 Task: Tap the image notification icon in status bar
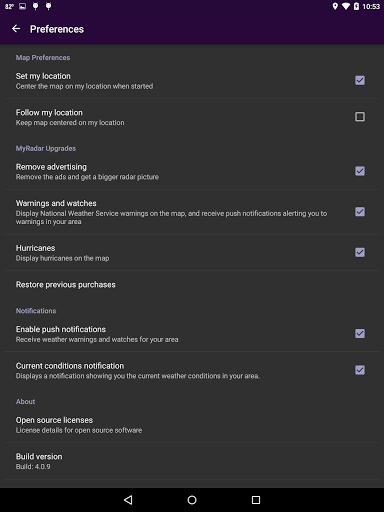click(x=22, y=6)
